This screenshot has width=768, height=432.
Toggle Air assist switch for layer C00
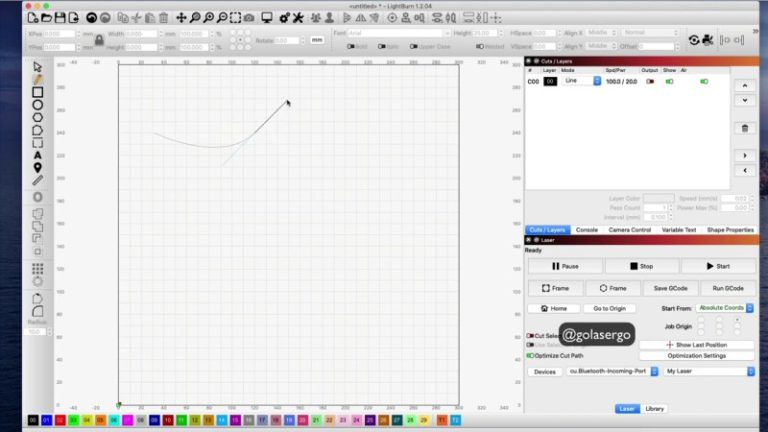pyautogui.click(x=704, y=81)
